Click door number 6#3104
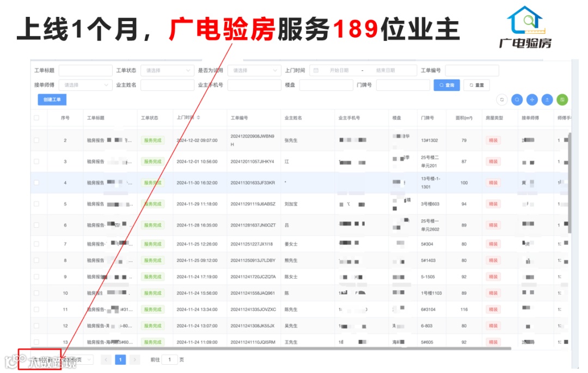This screenshot has height=373, width=588. pyautogui.click(x=428, y=310)
